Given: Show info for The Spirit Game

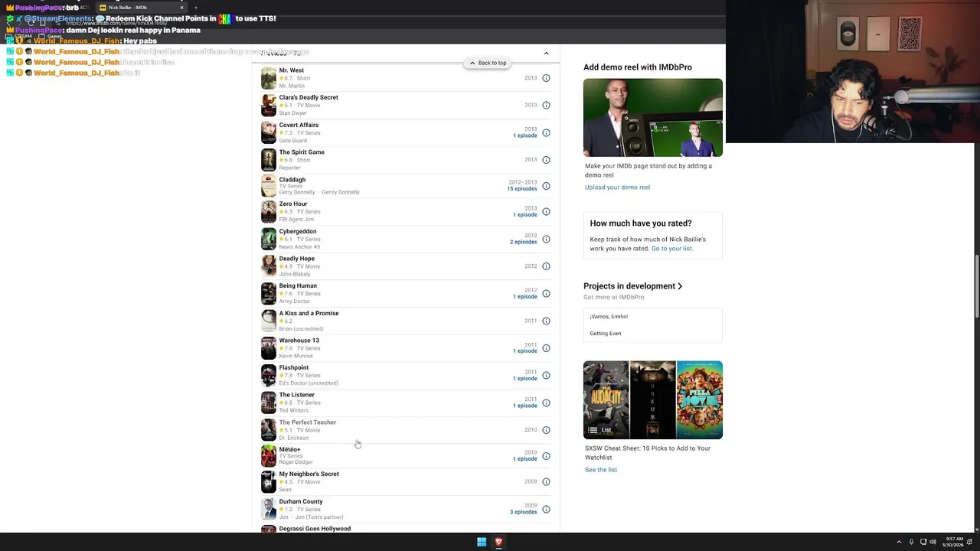Looking at the screenshot, I should pyautogui.click(x=546, y=160).
